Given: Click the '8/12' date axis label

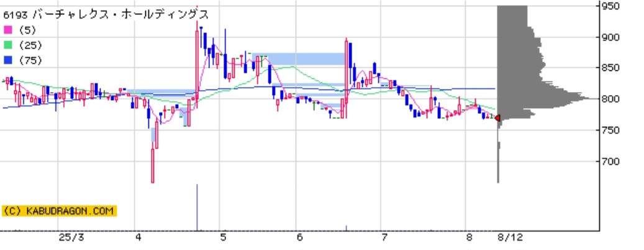Looking at the screenshot, I should click(x=510, y=238).
